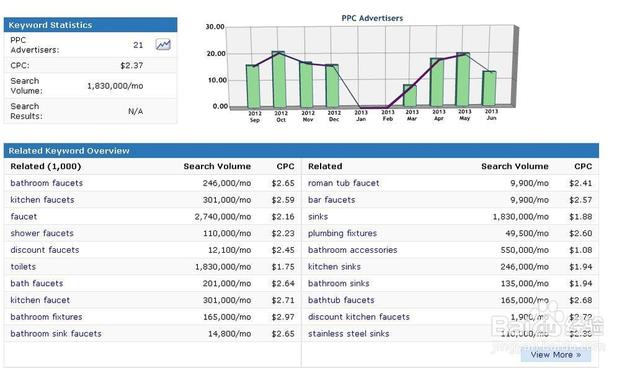The image size is (640, 368).
Task: Open the sinks keyword link
Action: click(x=318, y=217)
